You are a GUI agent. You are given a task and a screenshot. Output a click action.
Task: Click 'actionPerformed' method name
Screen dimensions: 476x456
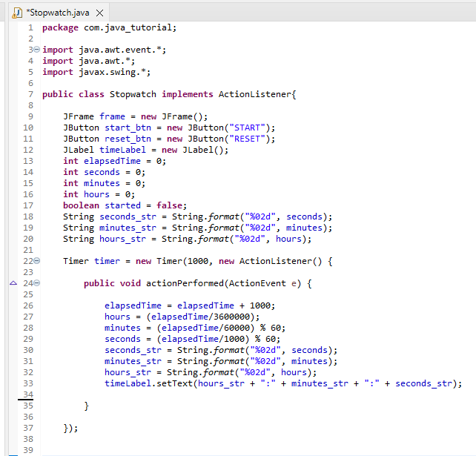pos(185,283)
